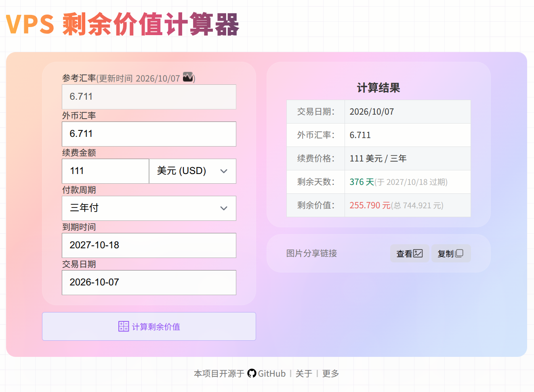Focus the 外币汇率 input field

(149, 134)
